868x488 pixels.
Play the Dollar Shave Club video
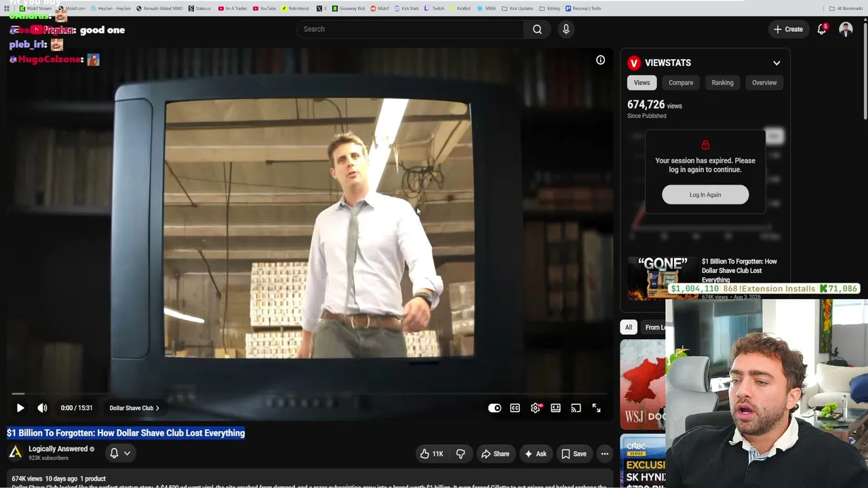pos(20,408)
